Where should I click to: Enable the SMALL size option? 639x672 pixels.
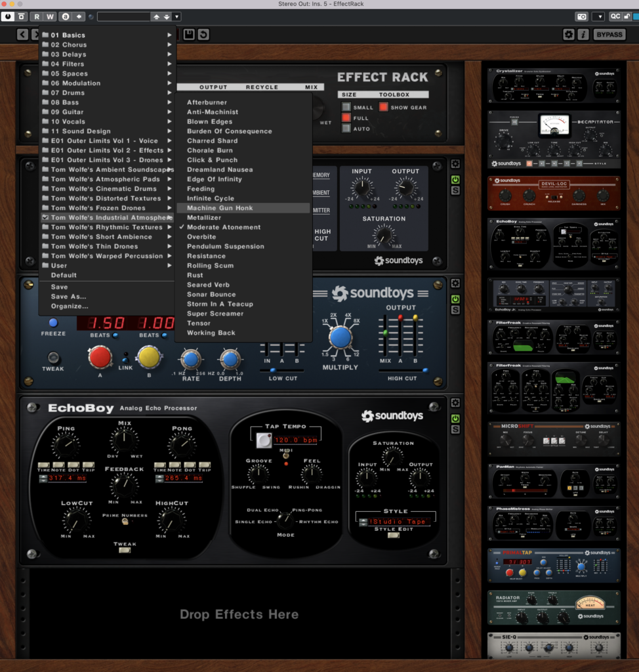click(x=346, y=107)
